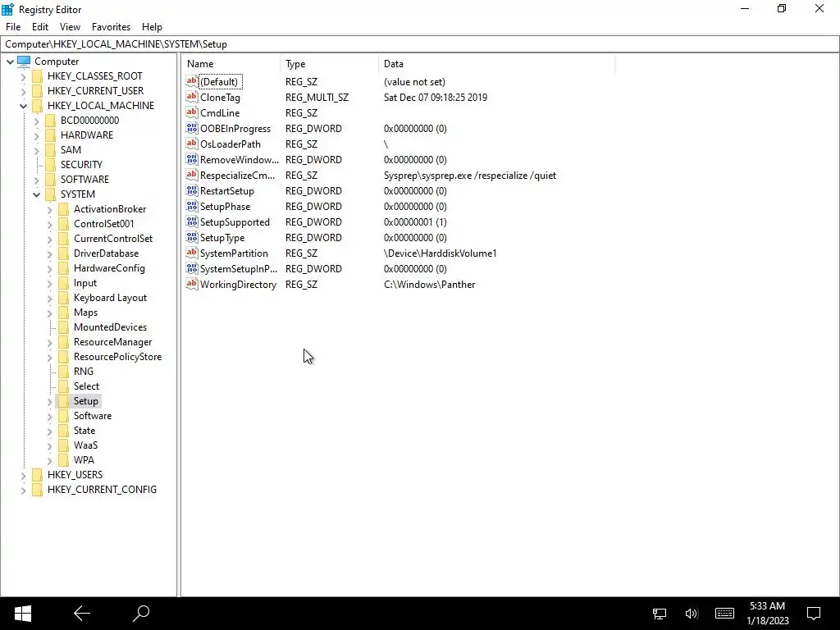840x630 pixels.
Task: Open the notification center icon
Action: [814, 614]
